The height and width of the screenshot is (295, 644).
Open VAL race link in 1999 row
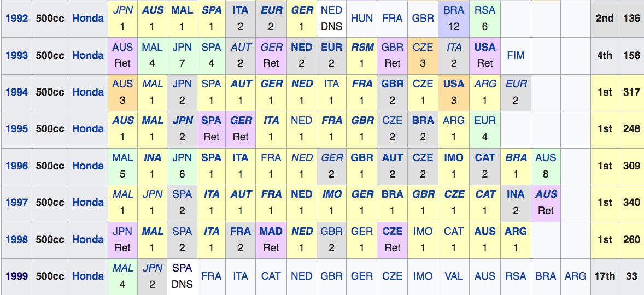(454, 276)
